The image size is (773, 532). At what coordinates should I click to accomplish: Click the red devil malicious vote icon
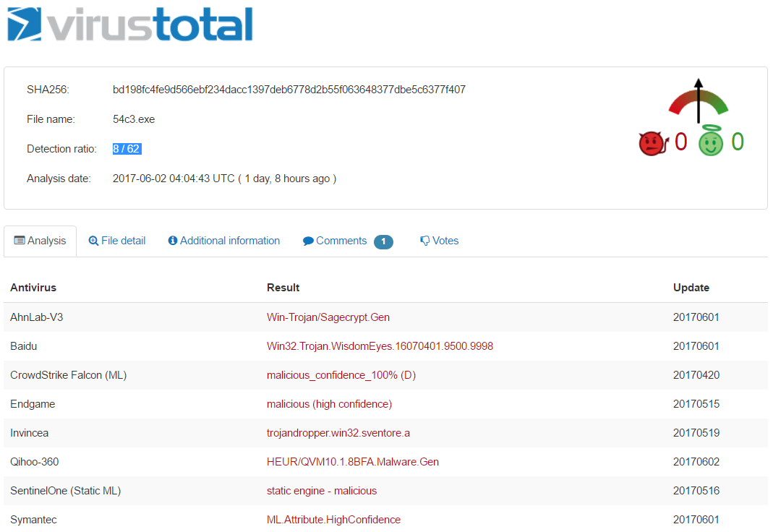(654, 143)
